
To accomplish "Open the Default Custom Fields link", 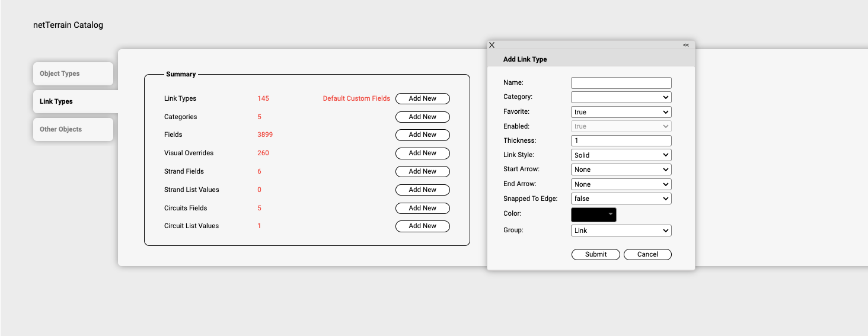I will pyautogui.click(x=356, y=98).
